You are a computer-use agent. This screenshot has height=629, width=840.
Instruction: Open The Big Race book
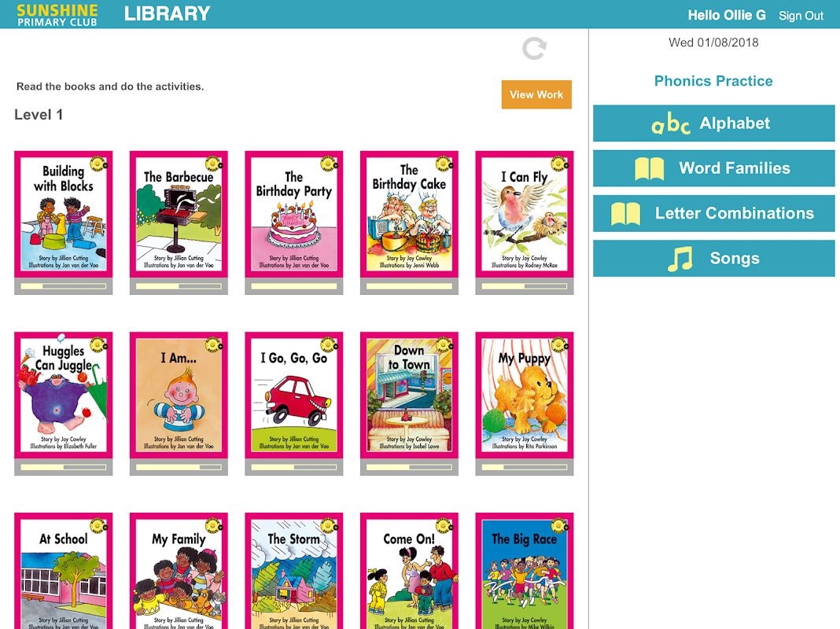(525, 571)
